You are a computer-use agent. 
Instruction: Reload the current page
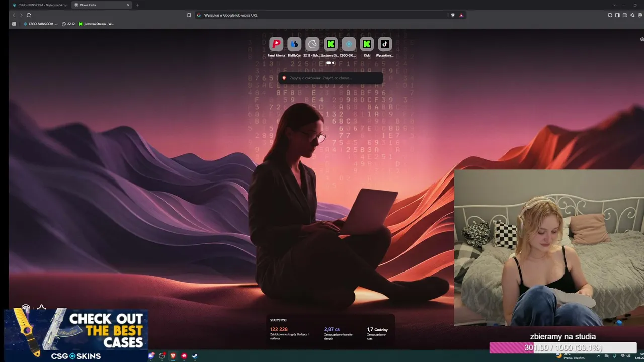[x=29, y=15]
